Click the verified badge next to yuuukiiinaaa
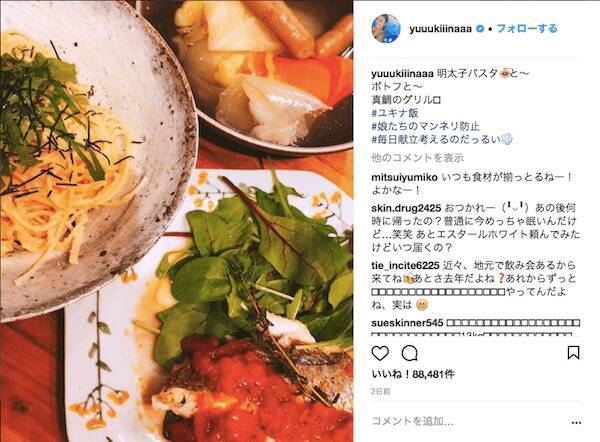Viewport: 600px width, 442px height. (x=479, y=29)
